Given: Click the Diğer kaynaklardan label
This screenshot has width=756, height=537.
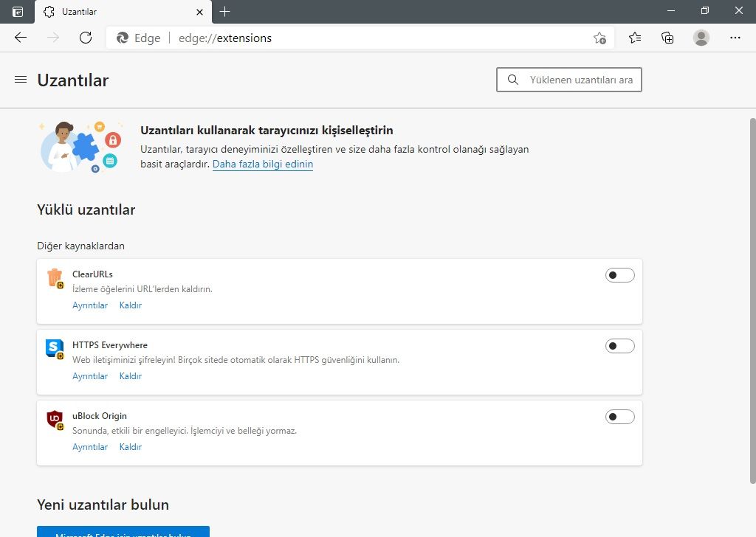Looking at the screenshot, I should tap(81, 246).
